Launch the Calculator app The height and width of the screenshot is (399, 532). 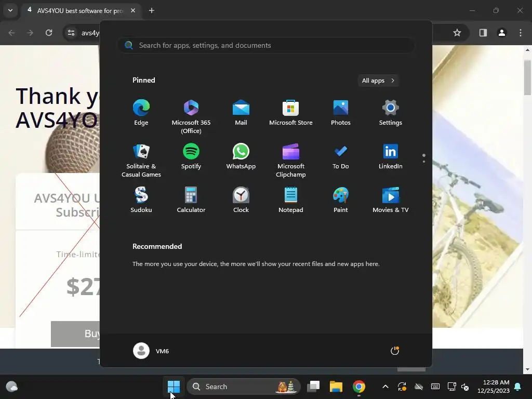coord(191,200)
